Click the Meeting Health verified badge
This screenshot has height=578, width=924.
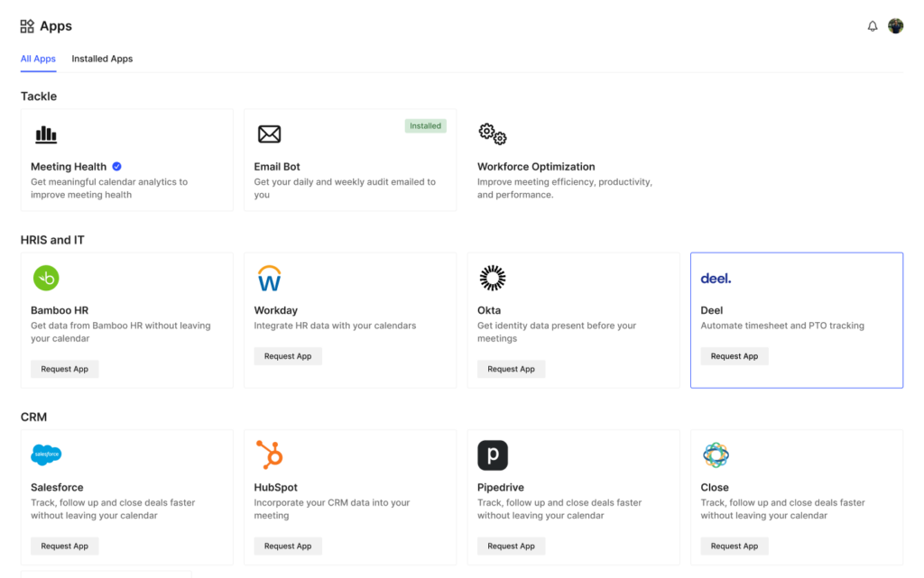[x=116, y=167]
